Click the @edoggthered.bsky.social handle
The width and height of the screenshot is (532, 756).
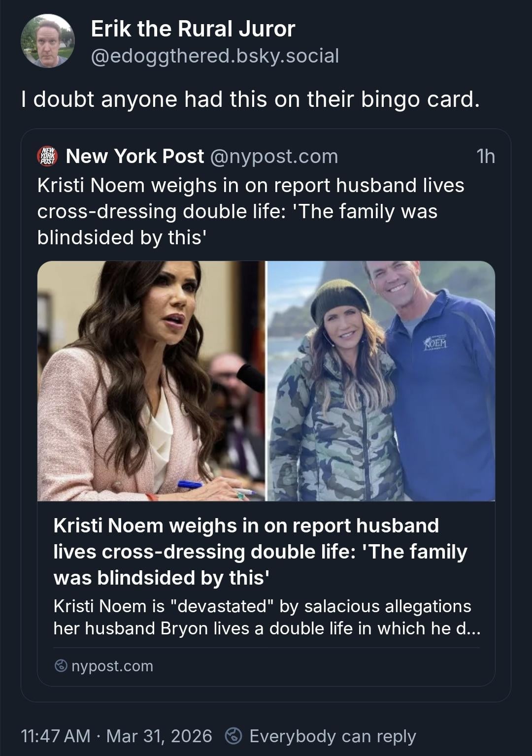tap(215, 56)
